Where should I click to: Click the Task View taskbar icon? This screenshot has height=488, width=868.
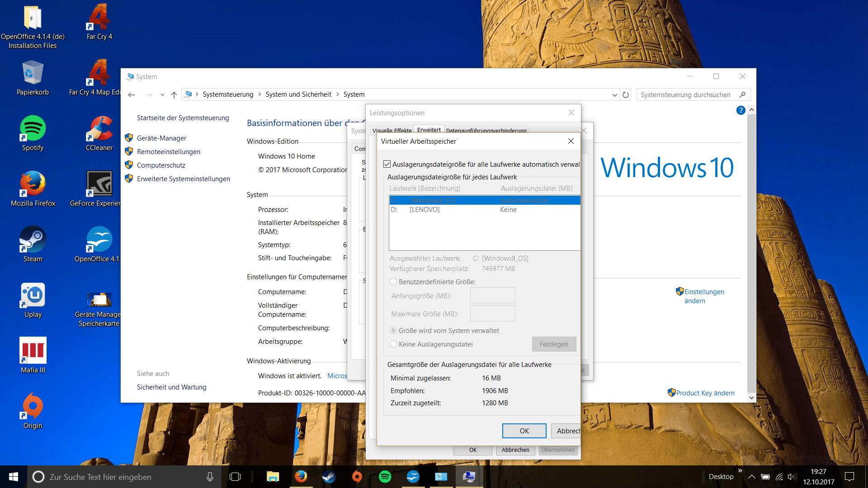235,477
